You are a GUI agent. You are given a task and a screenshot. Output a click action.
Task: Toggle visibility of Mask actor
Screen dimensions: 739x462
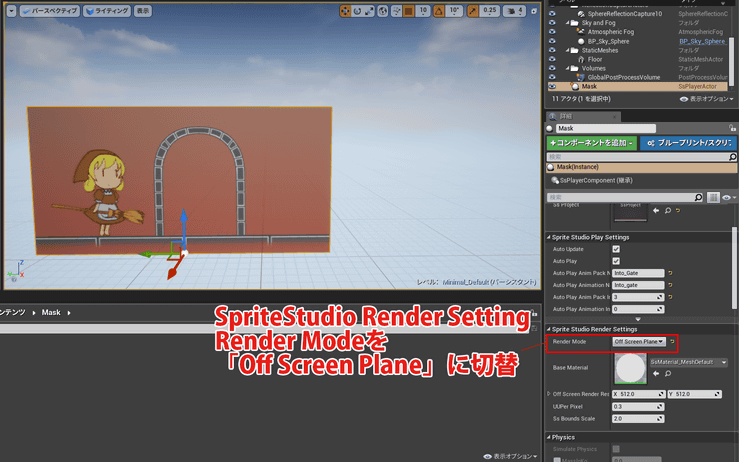[x=552, y=87]
